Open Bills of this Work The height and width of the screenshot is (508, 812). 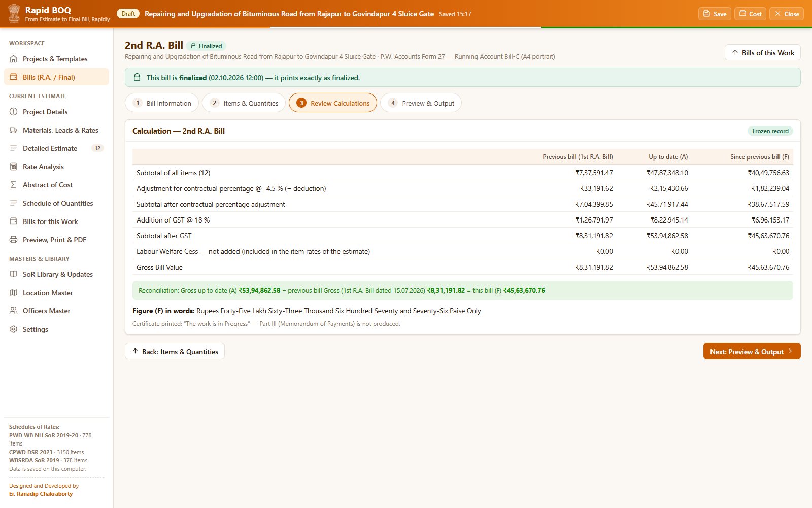[x=763, y=53]
